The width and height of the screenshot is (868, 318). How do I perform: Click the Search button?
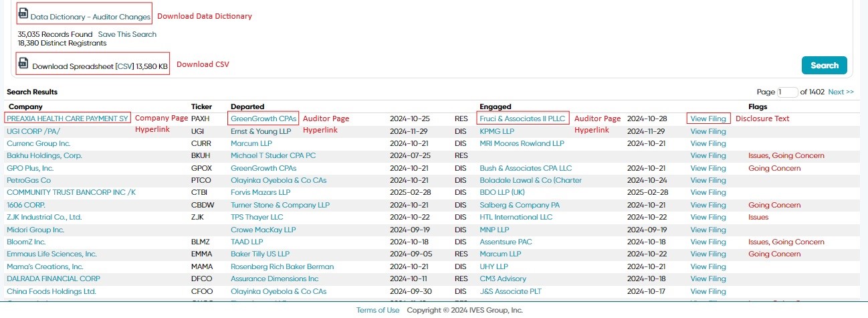[824, 66]
